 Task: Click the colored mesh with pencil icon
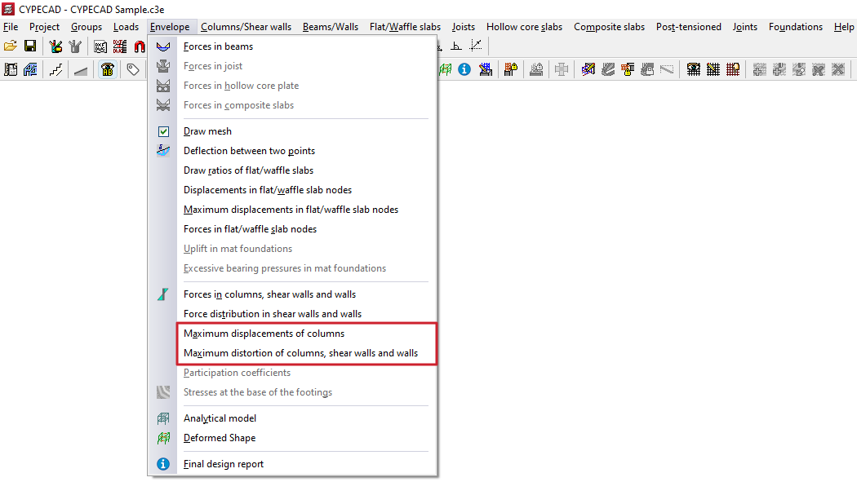click(588, 69)
